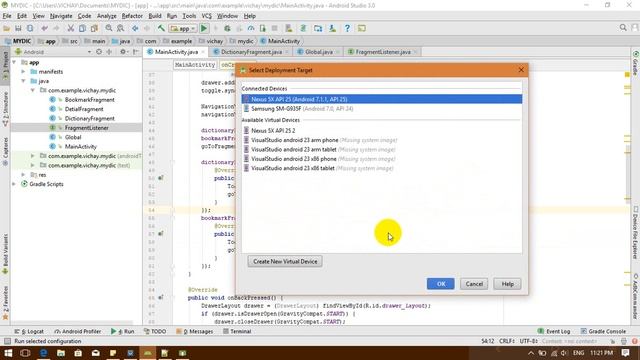Click OK in Select Deployment Target
Screen dimensions: 640x360
[x=440, y=284]
